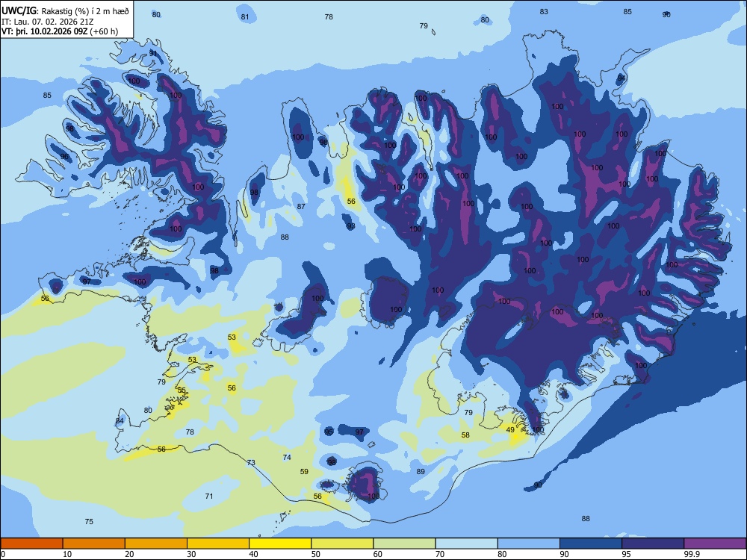Select the lightest blue 70–80 legend swatch

click(x=466, y=544)
